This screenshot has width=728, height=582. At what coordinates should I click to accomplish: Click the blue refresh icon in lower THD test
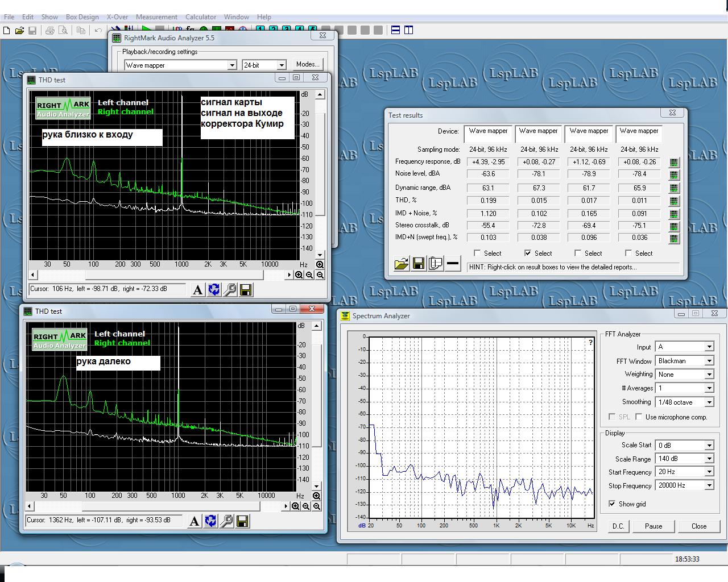coord(210,521)
